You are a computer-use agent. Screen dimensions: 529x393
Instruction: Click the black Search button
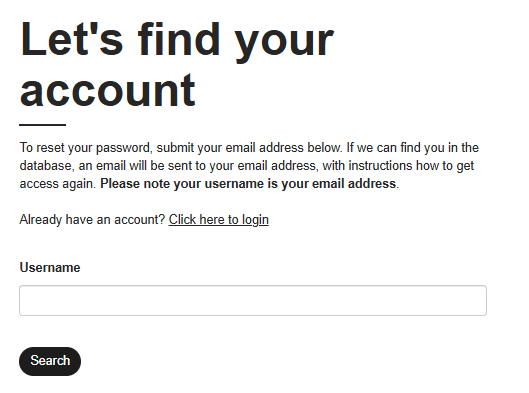(x=50, y=361)
